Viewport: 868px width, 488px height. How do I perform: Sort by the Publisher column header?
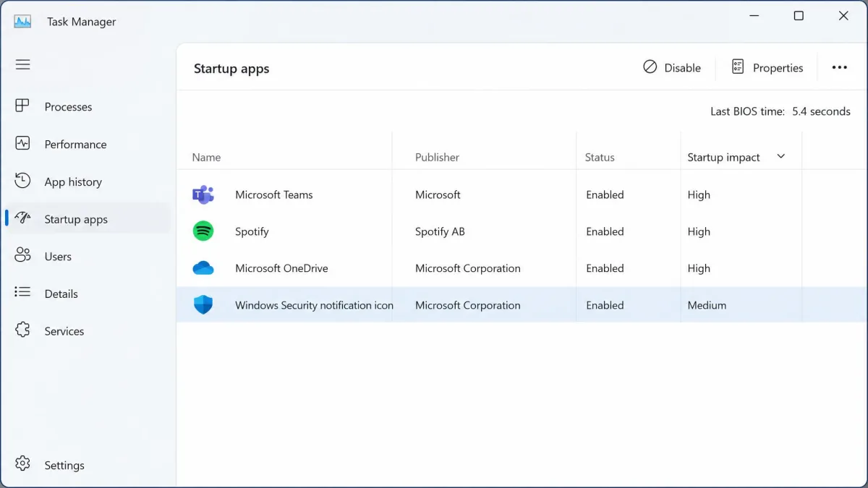click(437, 157)
